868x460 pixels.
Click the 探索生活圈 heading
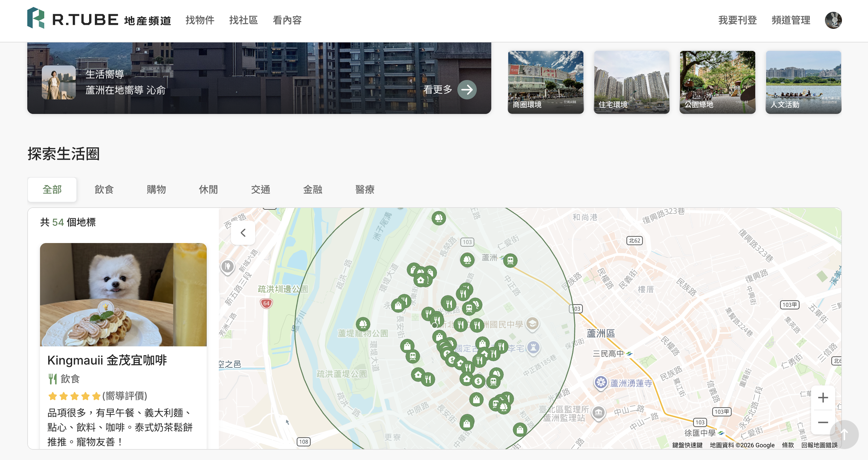click(x=64, y=154)
